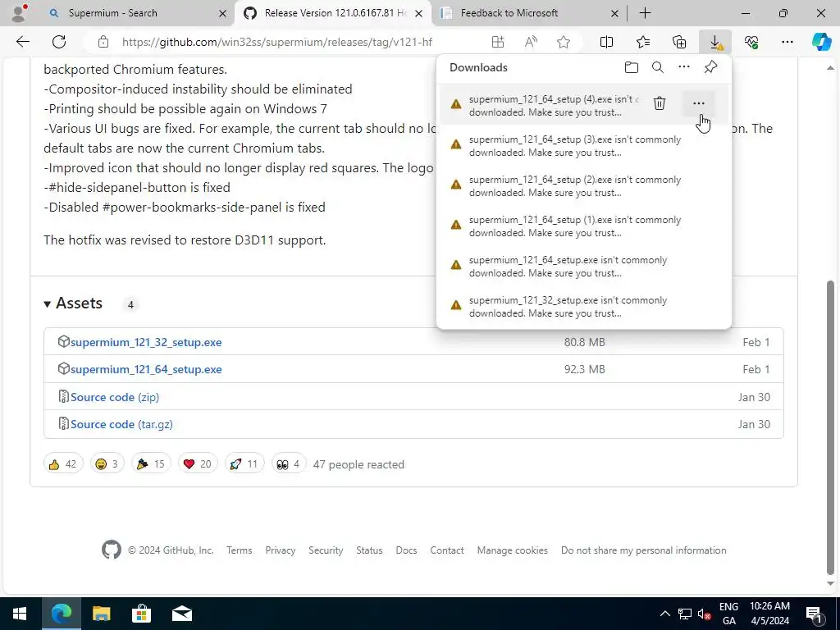React with eyes emoji (4)
840x630 pixels.
(x=289, y=464)
